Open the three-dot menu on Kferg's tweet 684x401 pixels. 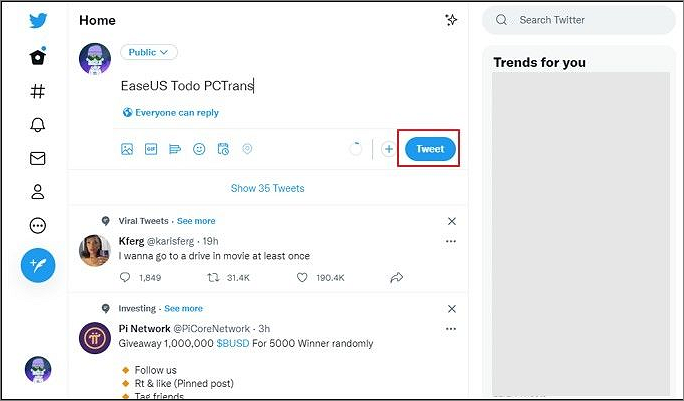451,242
